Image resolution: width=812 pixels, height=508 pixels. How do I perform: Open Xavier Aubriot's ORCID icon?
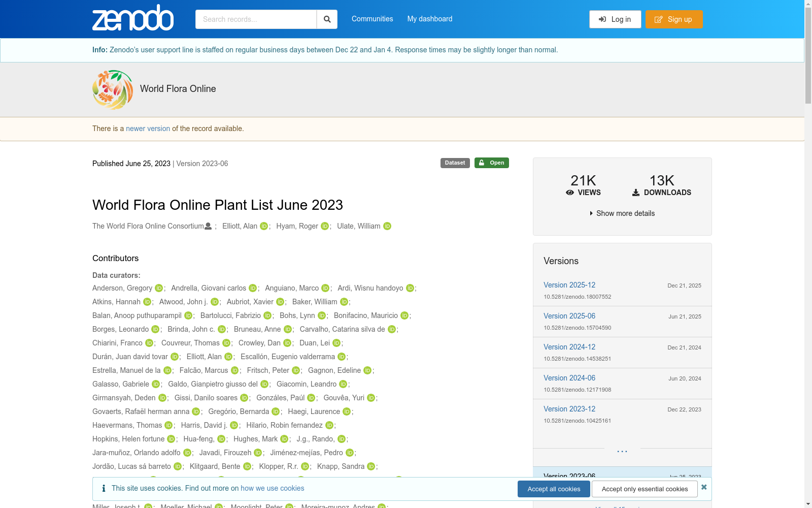[280, 302]
